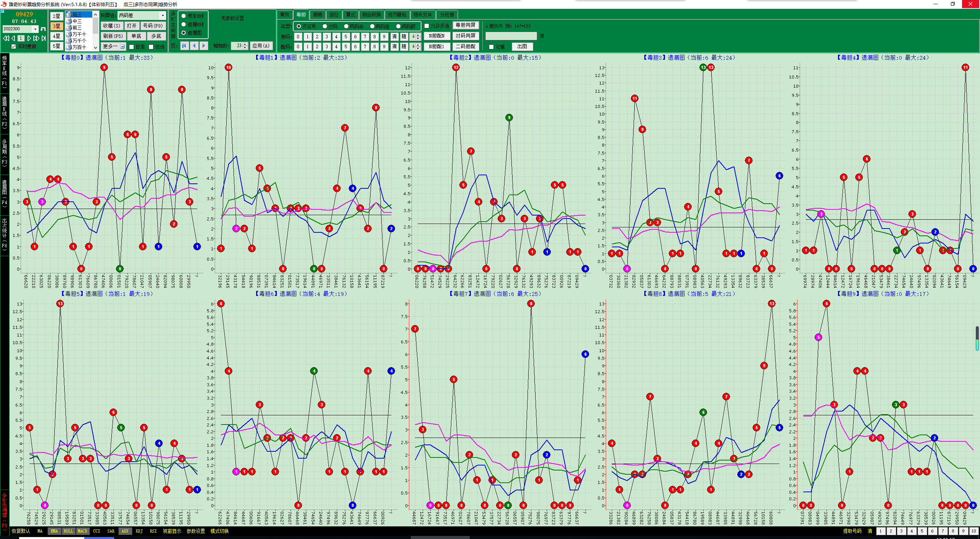Click the 号码(F9) button

tap(153, 26)
